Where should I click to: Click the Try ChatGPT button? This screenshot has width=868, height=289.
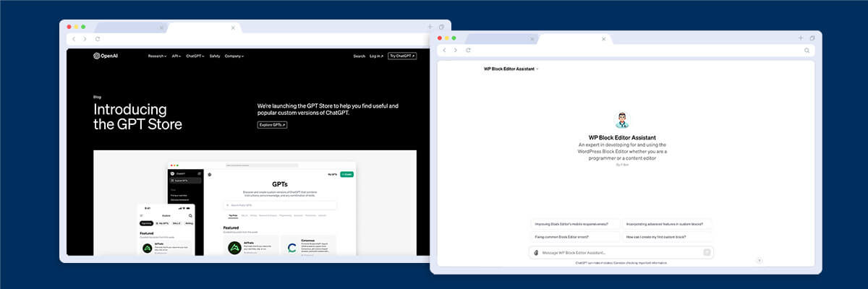[x=402, y=56]
